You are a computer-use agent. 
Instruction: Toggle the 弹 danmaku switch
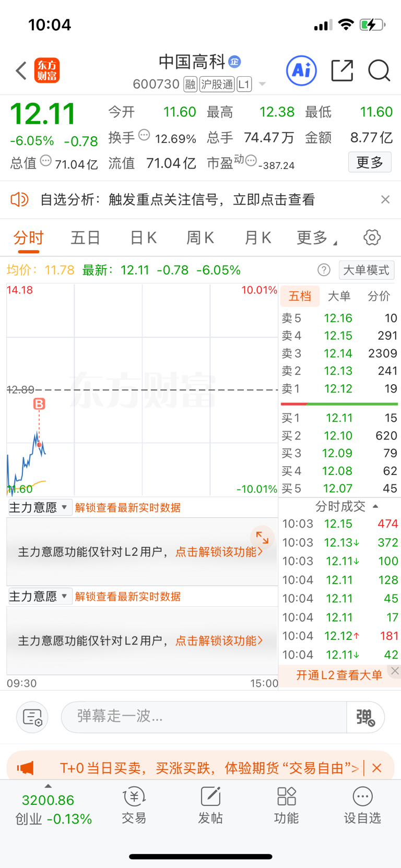[365, 717]
